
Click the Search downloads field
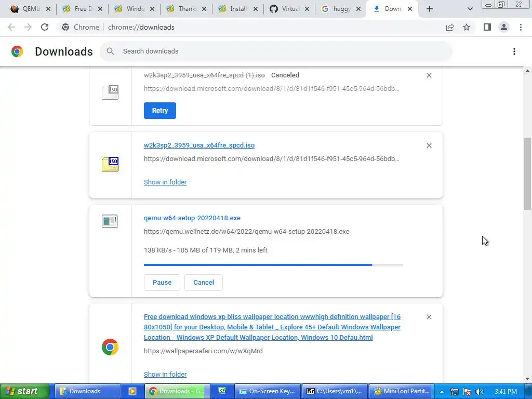tap(276, 51)
